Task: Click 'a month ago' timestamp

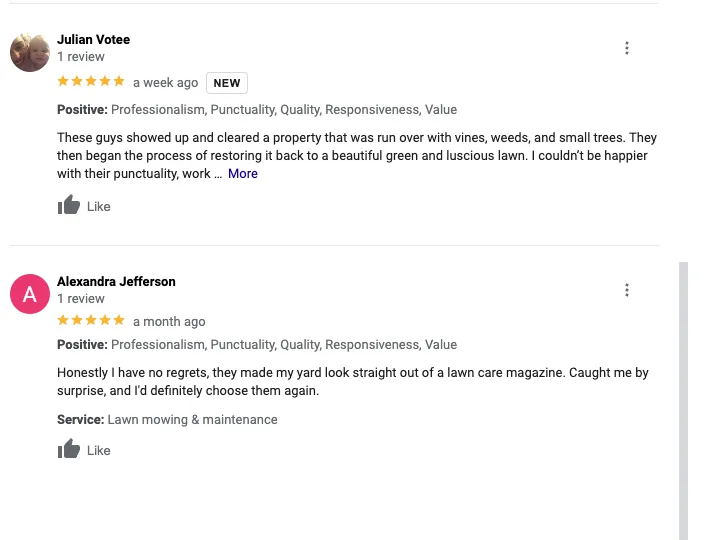Action: (169, 322)
